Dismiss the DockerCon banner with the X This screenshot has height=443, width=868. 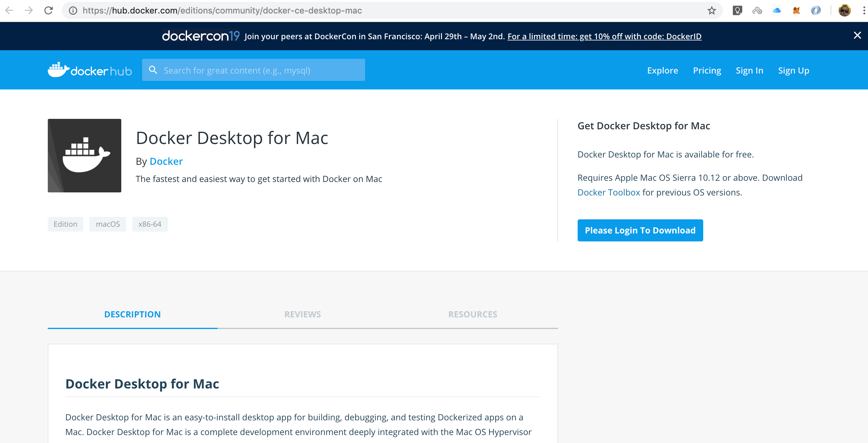pyautogui.click(x=857, y=36)
